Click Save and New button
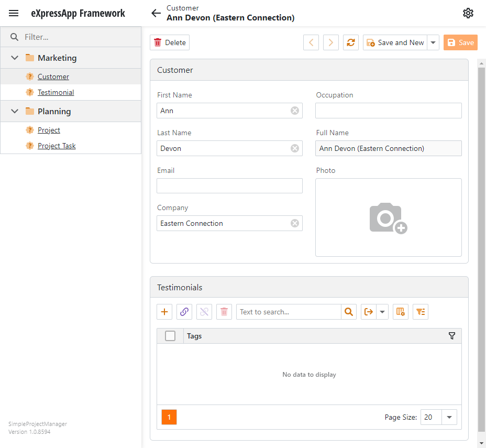Image resolution: width=486 pixels, height=448 pixels. pos(395,42)
